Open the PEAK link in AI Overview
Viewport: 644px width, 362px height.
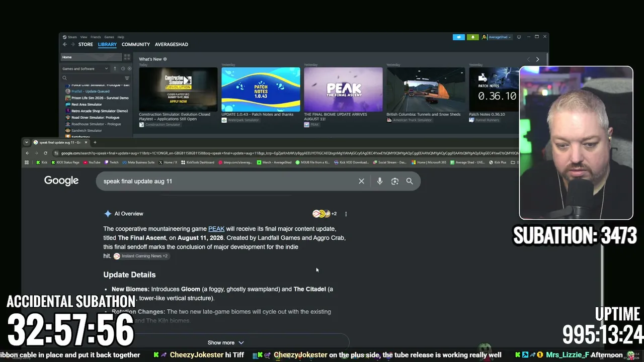[216, 229]
